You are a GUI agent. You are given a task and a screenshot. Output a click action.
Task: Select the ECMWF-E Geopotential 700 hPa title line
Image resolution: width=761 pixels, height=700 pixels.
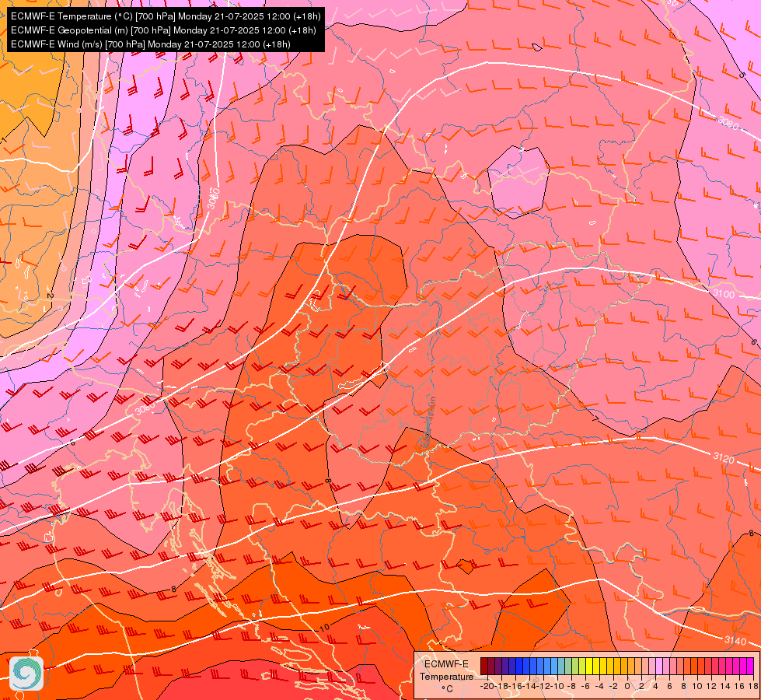[x=163, y=30]
